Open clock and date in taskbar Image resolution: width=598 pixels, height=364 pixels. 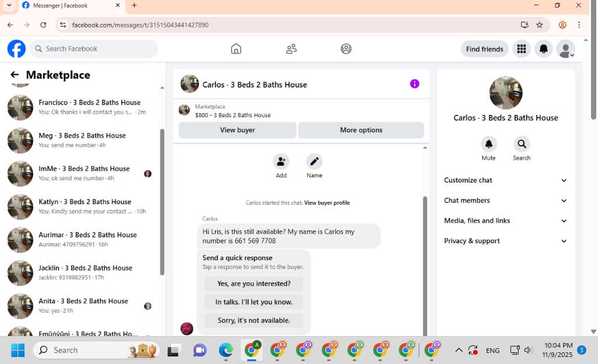coord(558,350)
